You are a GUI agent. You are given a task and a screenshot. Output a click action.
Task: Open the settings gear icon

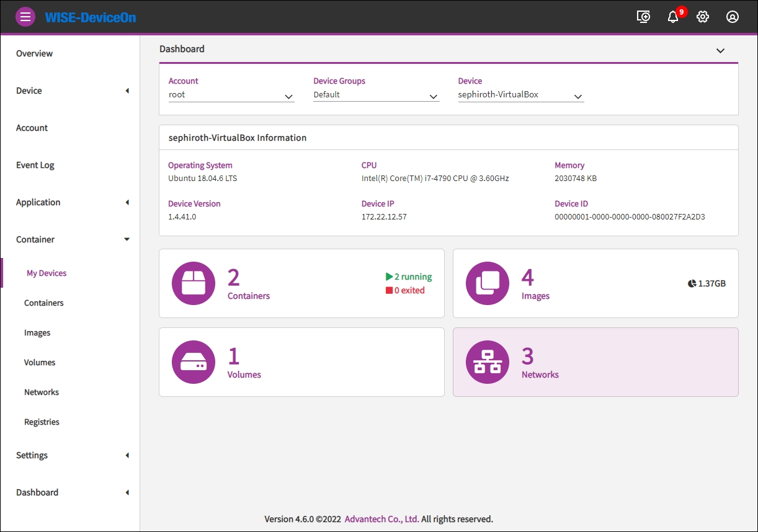pyautogui.click(x=703, y=17)
